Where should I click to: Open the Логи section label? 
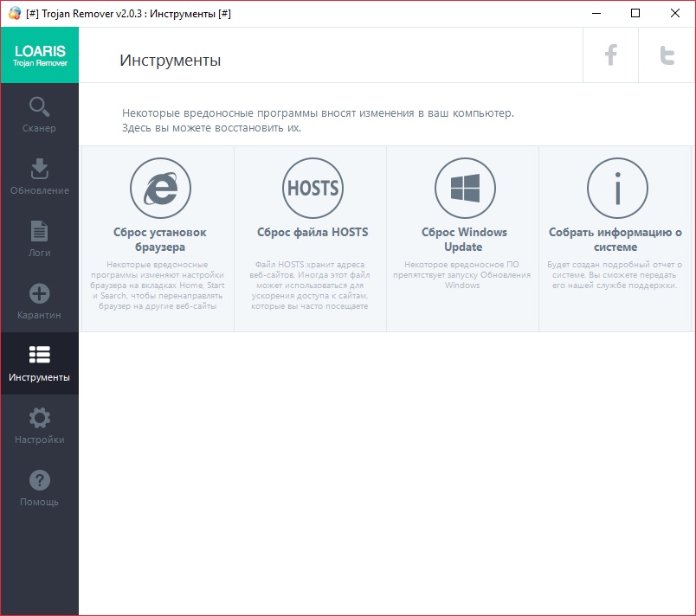[40, 253]
